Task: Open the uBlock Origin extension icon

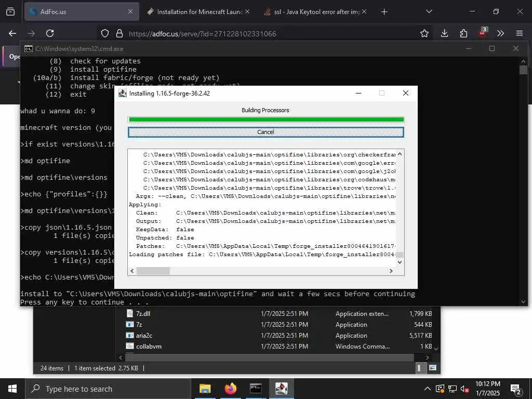Action: pos(482,33)
